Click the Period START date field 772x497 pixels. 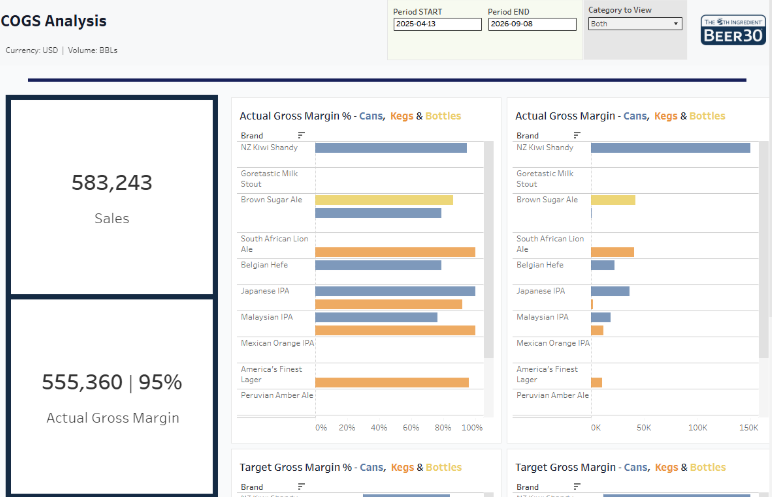(x=437, y=24)
